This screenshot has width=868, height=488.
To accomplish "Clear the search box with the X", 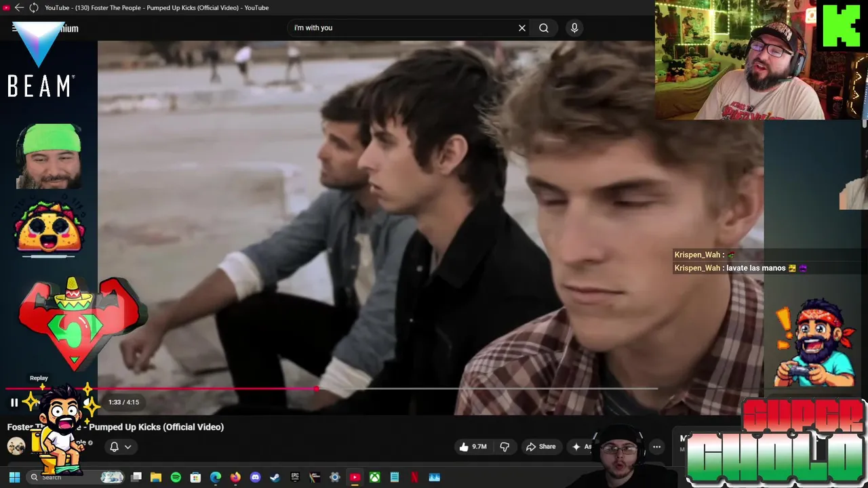I will (522, 28).
